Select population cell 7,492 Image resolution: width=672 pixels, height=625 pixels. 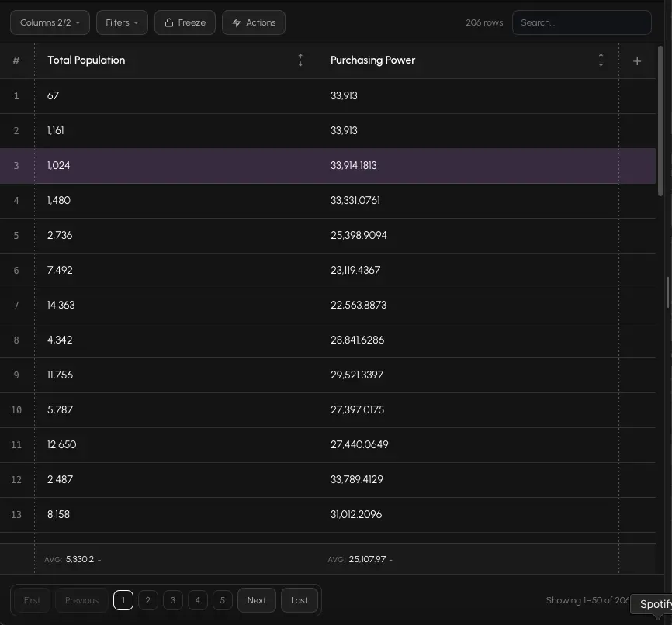60,271
